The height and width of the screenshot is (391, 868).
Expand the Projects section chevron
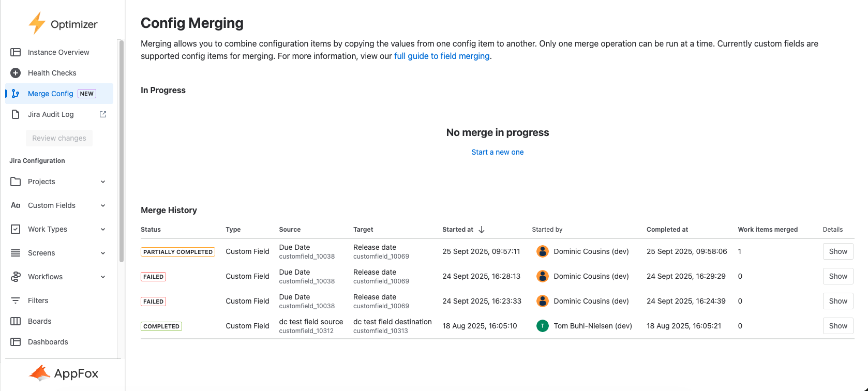click(x=103, y=182)
